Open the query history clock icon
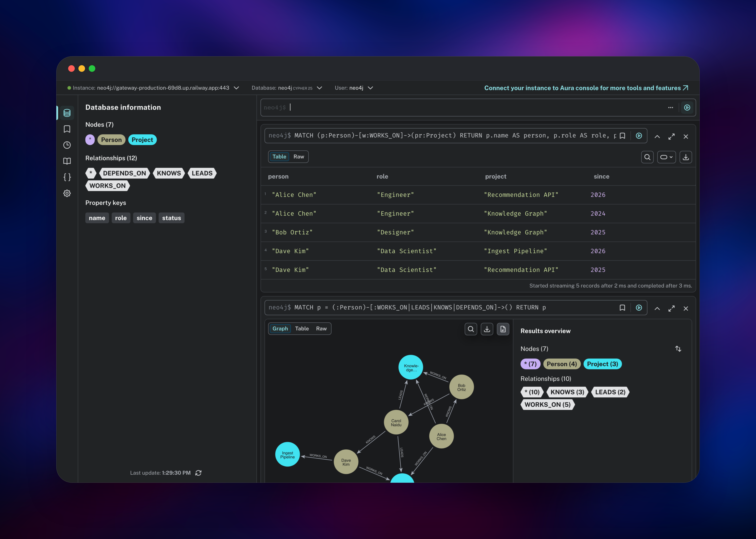This screenshot has height=539, width=756. [x=67, y=145]
